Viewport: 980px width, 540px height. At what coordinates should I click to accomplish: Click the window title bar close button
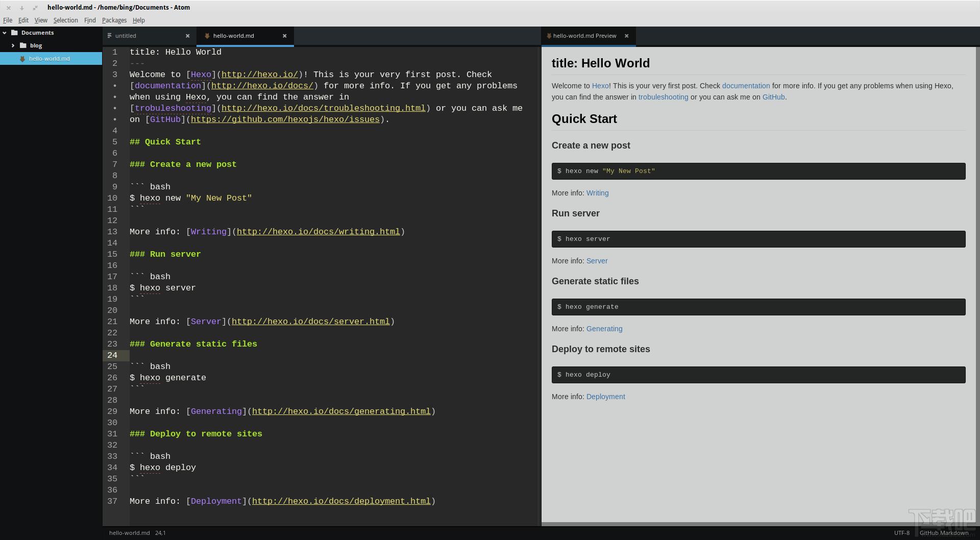9,8
